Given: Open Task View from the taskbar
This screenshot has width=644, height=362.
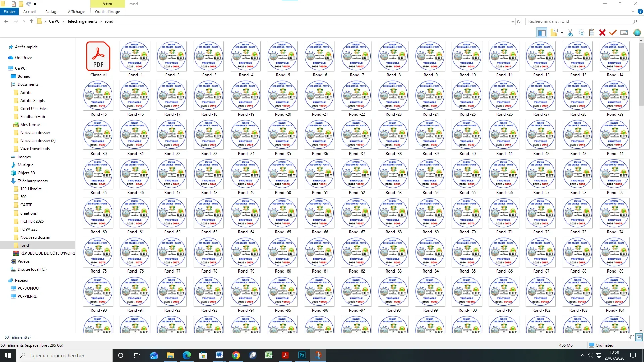Looking at the screenshot, I should 137,355.
